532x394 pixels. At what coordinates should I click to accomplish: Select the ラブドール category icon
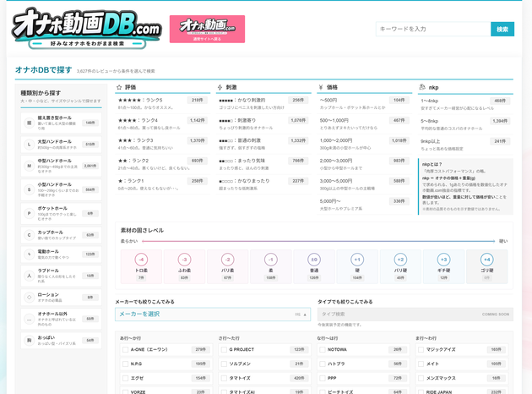[x=30, y=276]
